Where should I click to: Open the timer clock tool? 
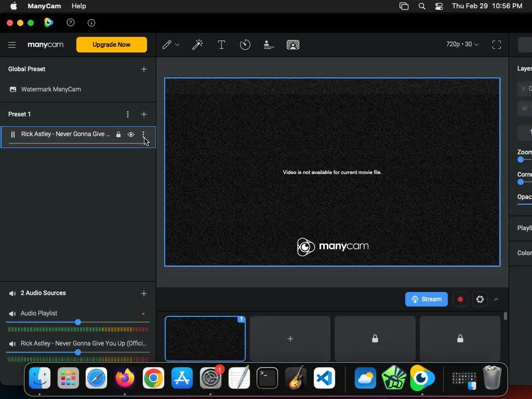(x=245, y=45)
